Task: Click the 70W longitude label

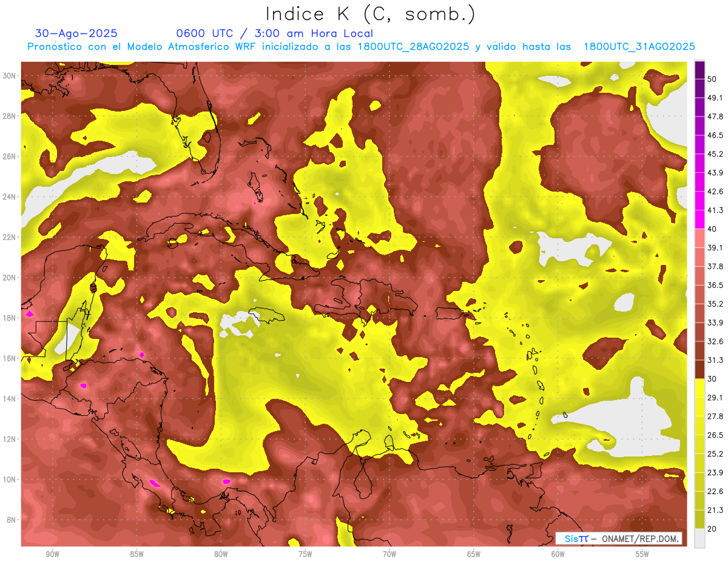Action: (389, 554)
